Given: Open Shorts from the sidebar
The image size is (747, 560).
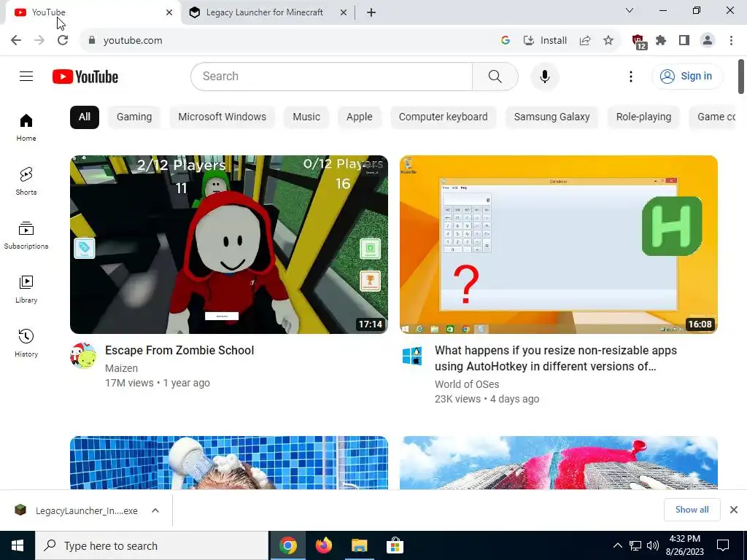Looking at the screenshot, I should [26, 181].
